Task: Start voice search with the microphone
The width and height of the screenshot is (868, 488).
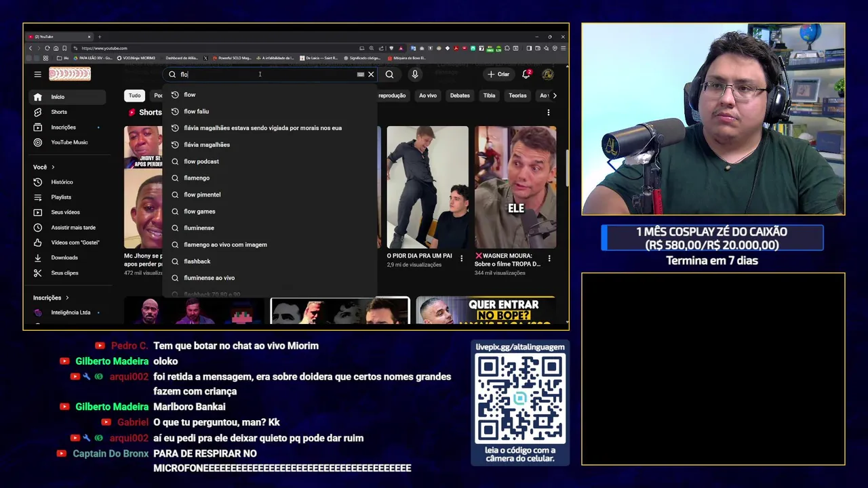Action: (x=415, y=75)
